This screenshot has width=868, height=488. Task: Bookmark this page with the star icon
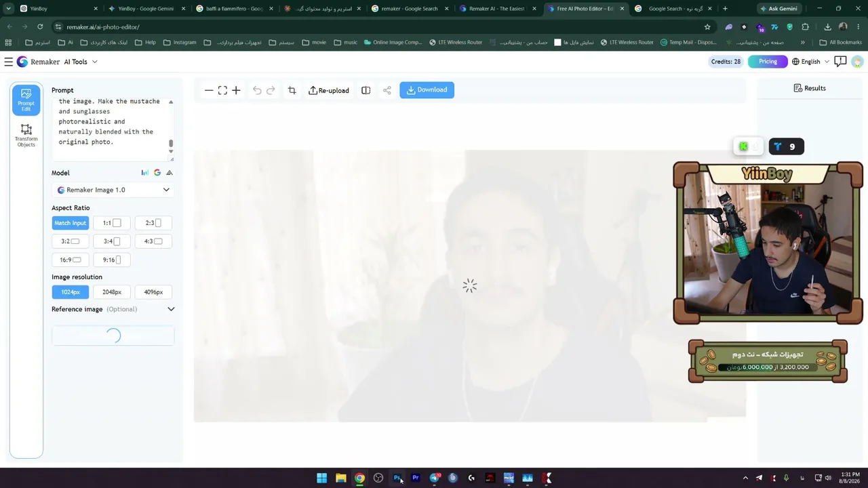coord(707,27)
